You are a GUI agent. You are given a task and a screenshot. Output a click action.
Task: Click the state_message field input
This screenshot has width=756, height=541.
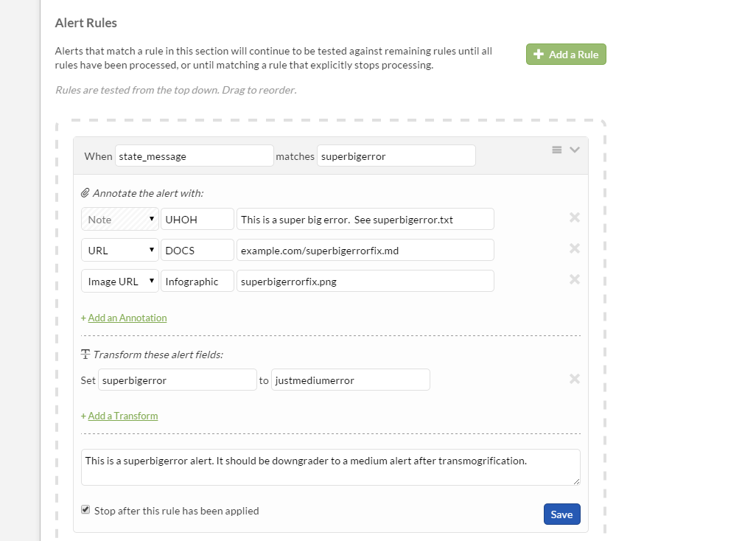pos(194,156)
